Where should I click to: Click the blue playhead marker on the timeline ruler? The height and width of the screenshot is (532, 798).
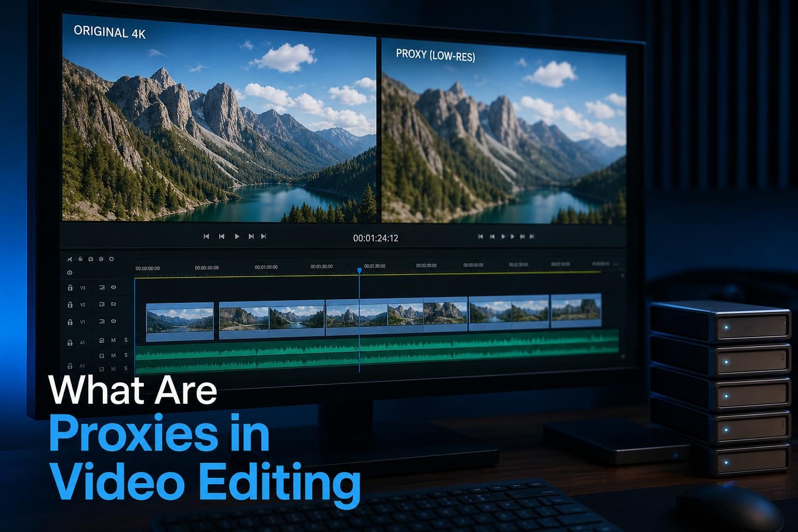tap(359, 271)
